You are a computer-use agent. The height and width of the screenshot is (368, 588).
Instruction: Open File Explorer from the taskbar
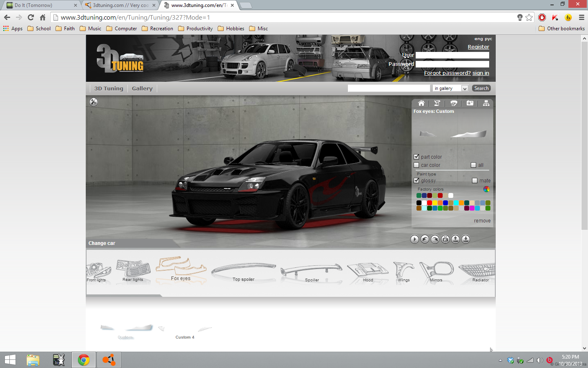click(33, 360)
